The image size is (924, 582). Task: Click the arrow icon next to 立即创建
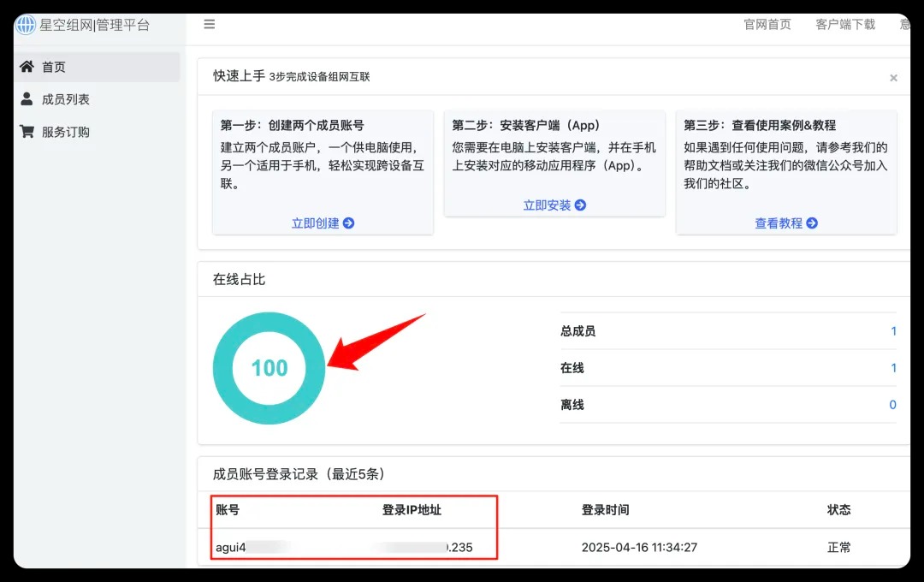(x=348, y=223)
